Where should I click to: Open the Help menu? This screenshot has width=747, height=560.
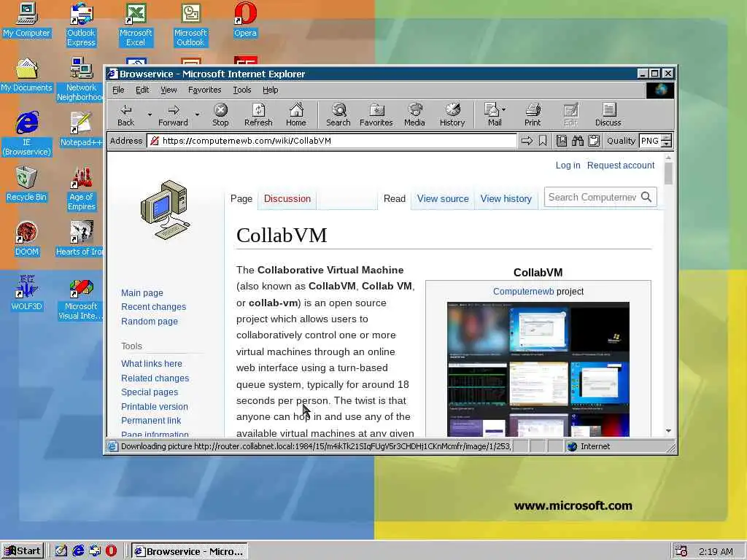[270, 90]
